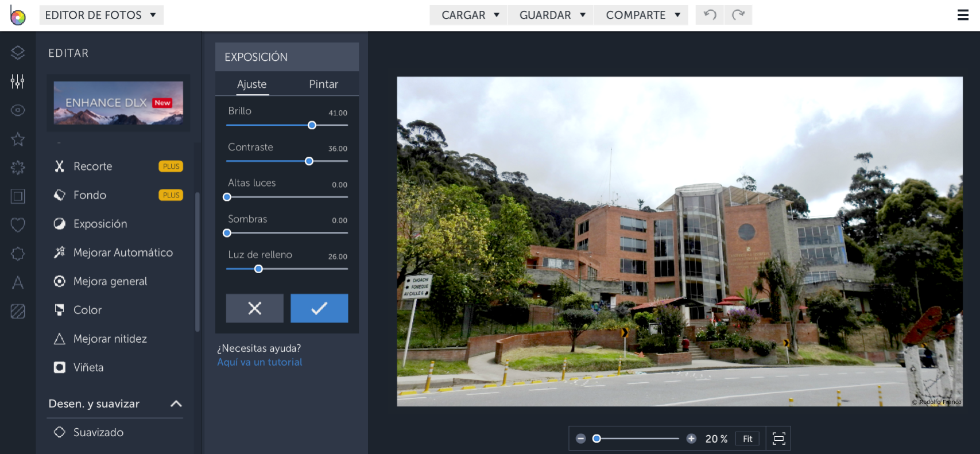Click the redo arrow button

tap(738, 15)
